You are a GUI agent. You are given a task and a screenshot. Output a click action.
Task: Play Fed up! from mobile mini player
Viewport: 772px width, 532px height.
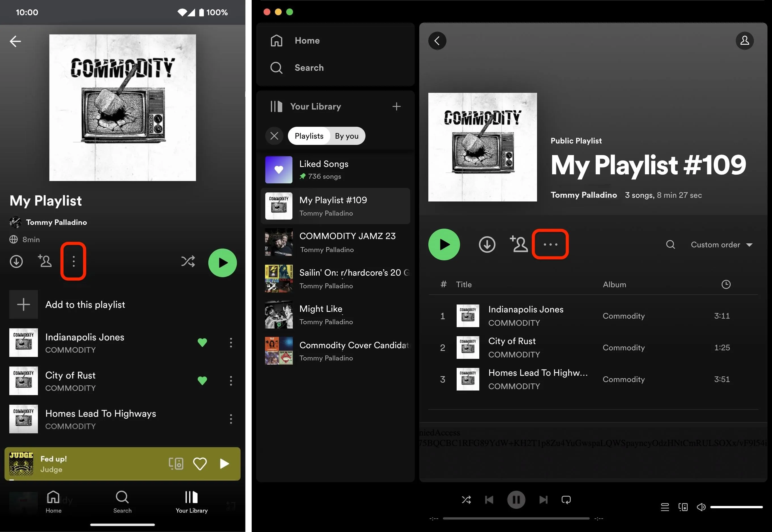[x=224, y=464]
